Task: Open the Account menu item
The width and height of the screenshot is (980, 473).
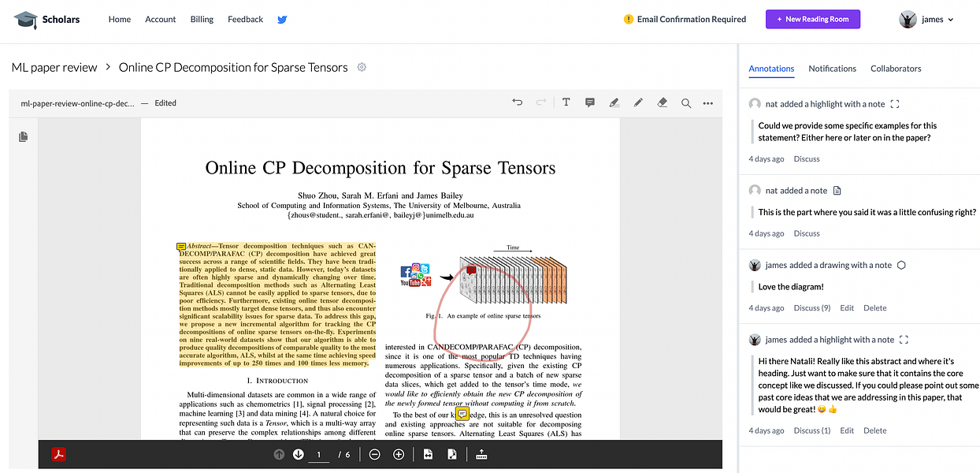Action: tap(161, 20)
